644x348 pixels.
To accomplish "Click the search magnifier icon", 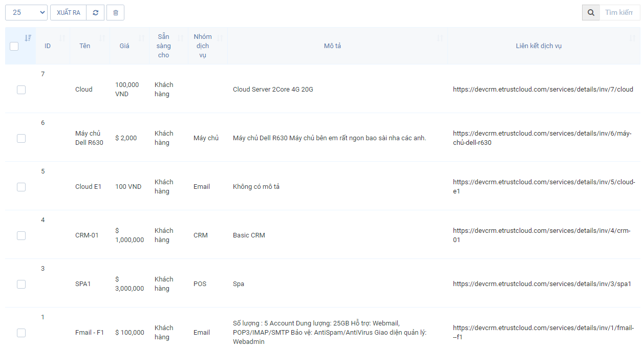I will [x=591, y=13].
